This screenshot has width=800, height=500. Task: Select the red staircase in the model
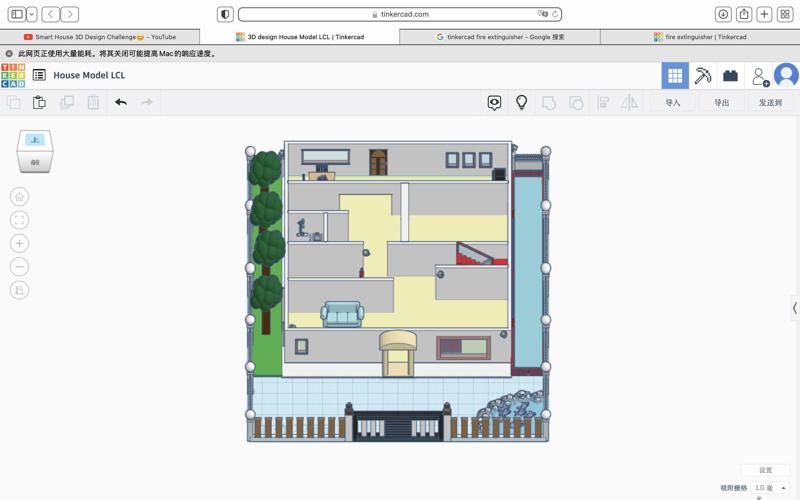point(481,254)
